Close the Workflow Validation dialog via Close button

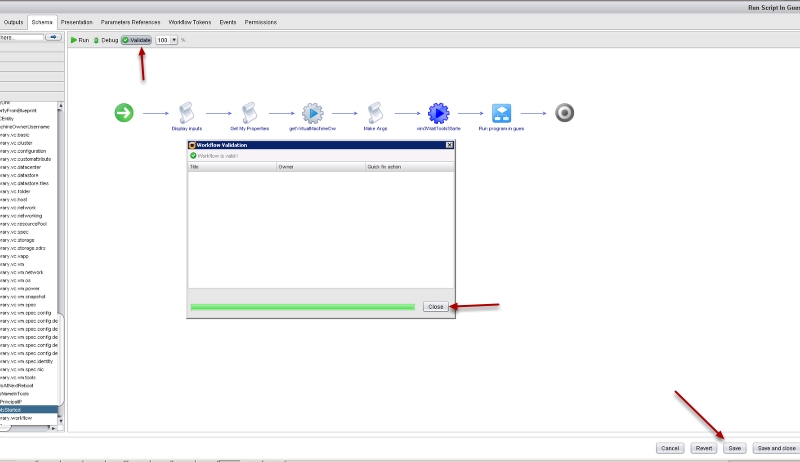click(435, 306)
